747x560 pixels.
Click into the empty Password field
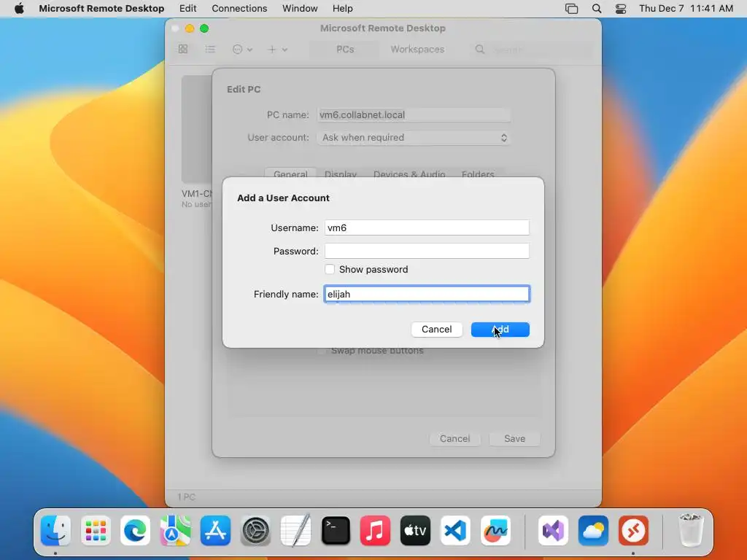tap(427, 251)
